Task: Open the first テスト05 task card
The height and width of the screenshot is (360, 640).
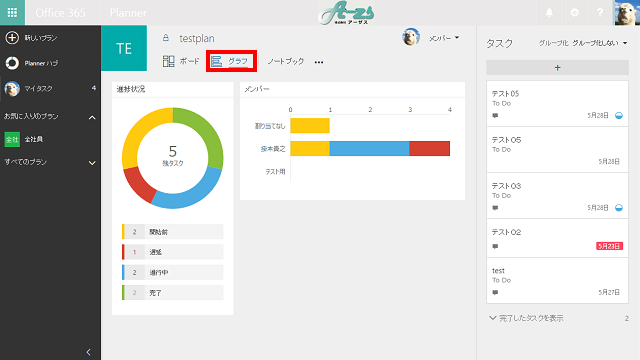Action: point(558,104)
